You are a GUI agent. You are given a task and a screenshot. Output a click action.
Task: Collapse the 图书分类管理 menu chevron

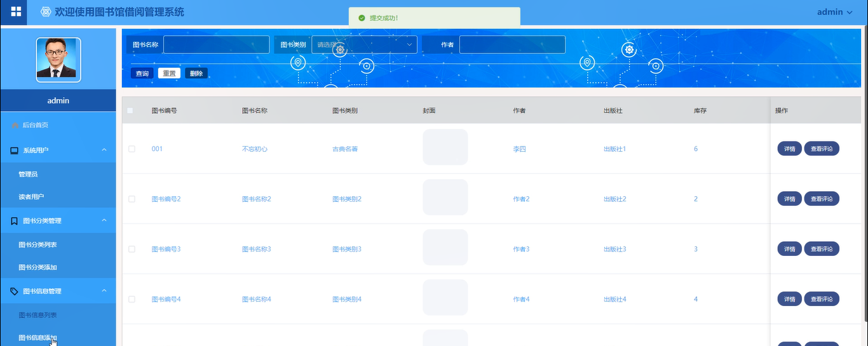[104, 220]
